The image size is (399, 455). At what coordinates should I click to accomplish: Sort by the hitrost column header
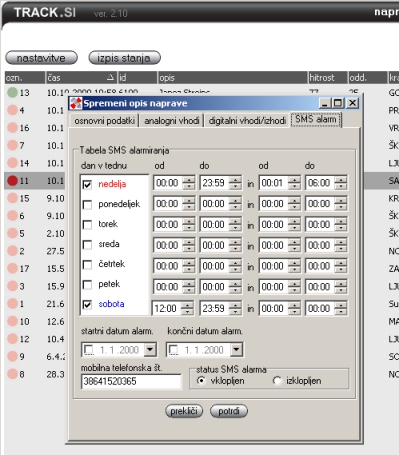coord(328,78)
